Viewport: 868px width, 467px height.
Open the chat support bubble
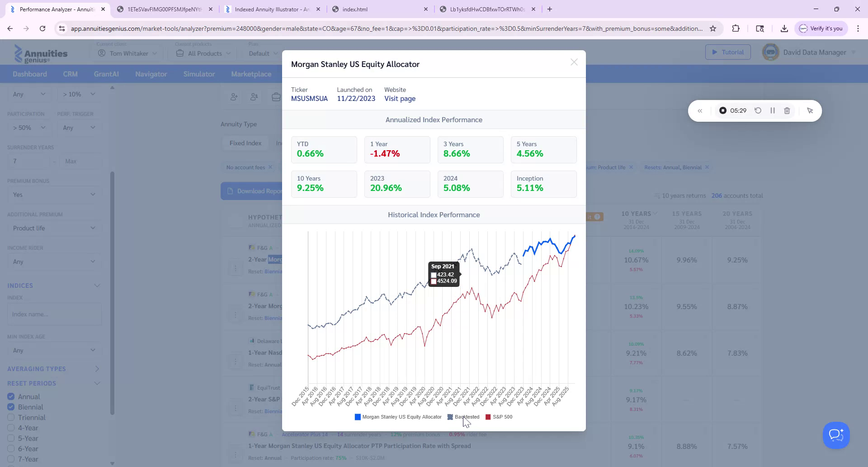coord(836,435)
